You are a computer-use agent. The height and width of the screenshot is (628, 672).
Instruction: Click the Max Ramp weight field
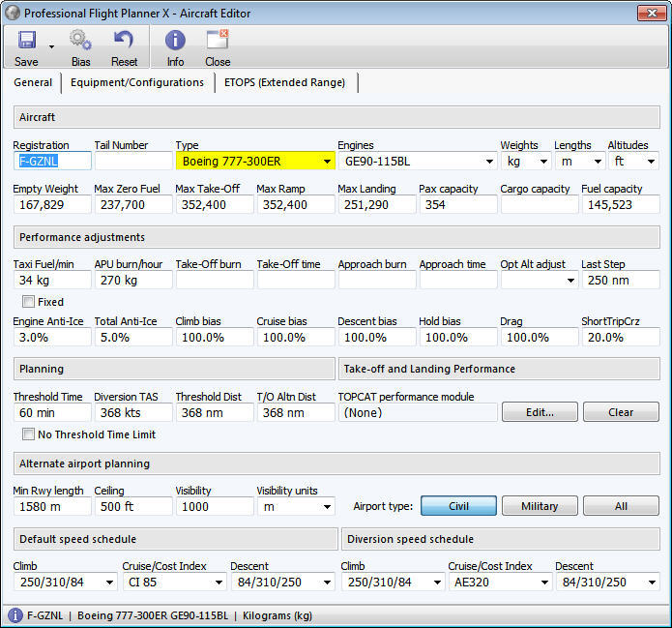296,204
